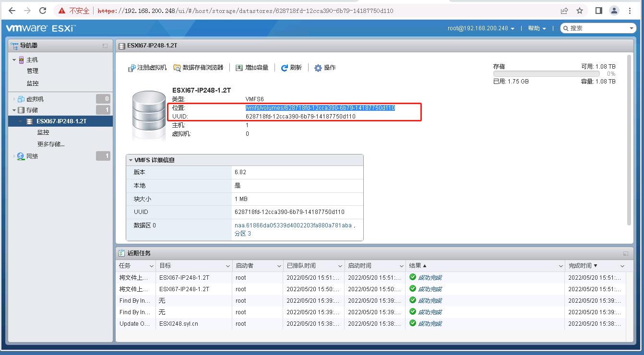Image resolution: width=644 pixels, height=355 pixels.
Task: Click the large datastore disk image
Action: point(149,115)
